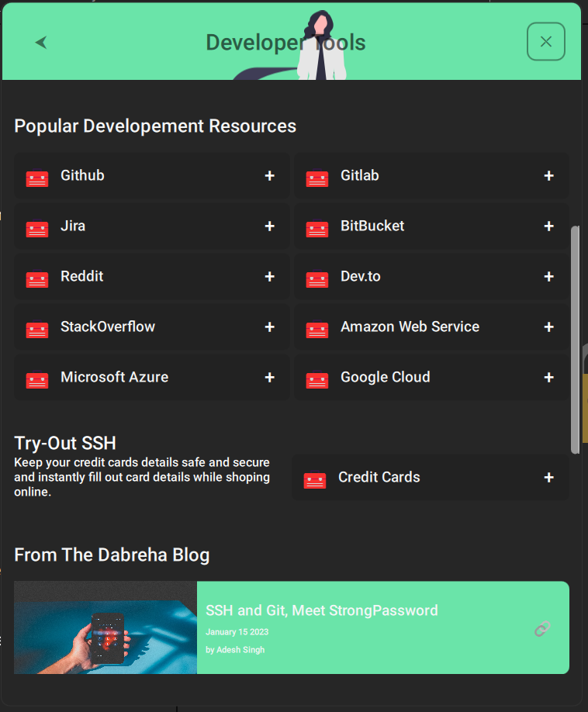The height and width of the screenshot is (712, 588).
Task: Add Credit Cards via plus icon
Action: click(x=548, y=478)
